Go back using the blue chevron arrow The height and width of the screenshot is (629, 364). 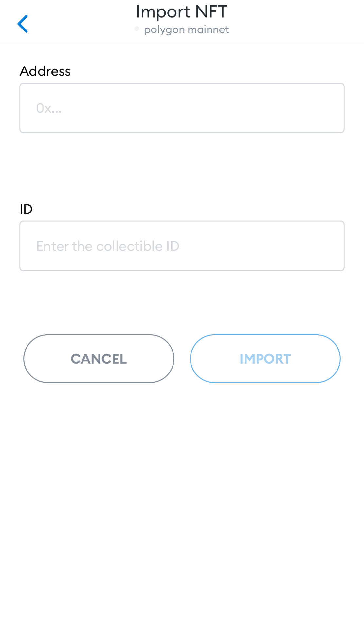pyautogui.click(x=23, y=24)
